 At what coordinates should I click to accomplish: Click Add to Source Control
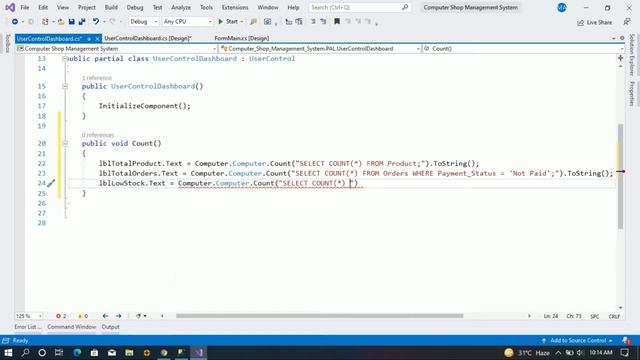point(577,340)
